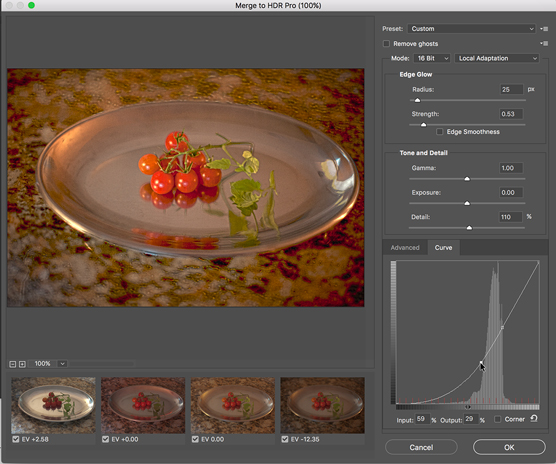Viewport: 556px width, 464px height.
Task: Click the curve reset arrow icon
Action: pos(534,419)
